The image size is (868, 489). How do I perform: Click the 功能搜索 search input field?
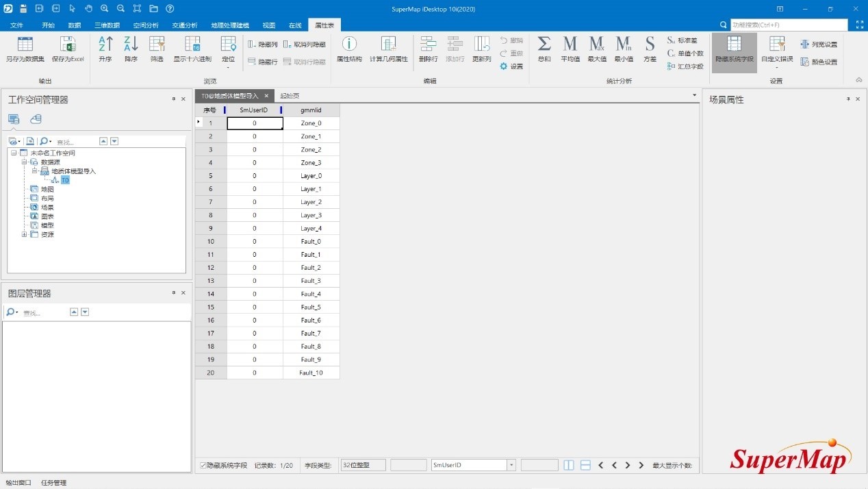point(787,25)
